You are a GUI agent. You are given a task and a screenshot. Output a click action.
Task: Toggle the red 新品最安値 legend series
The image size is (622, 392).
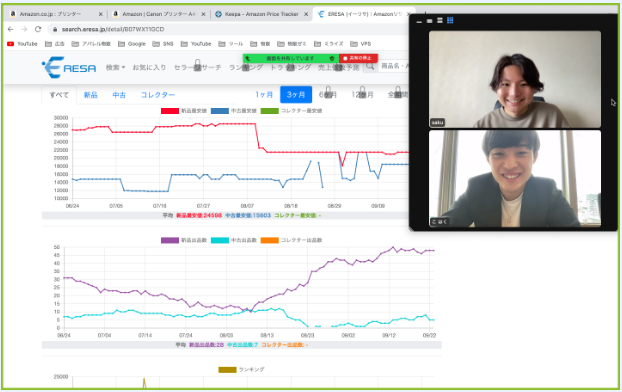[x=184, y=111]
